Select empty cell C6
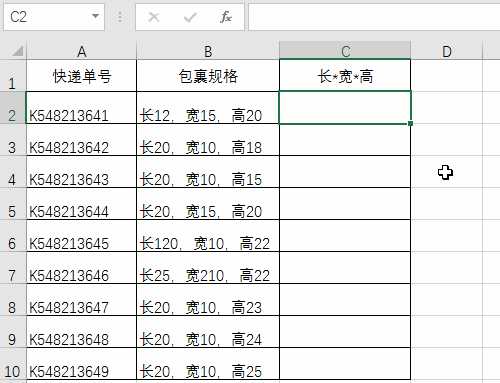 (345, 236)
